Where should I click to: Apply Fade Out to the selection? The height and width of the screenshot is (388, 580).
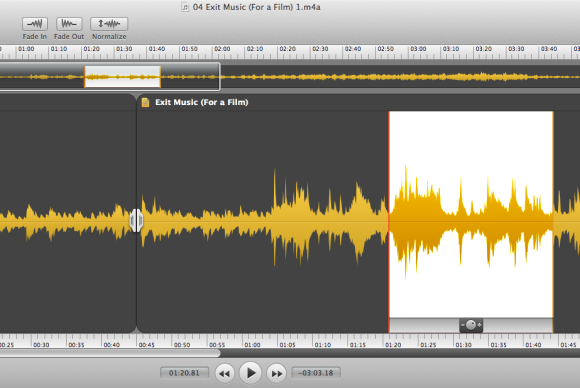coord(69,24)
